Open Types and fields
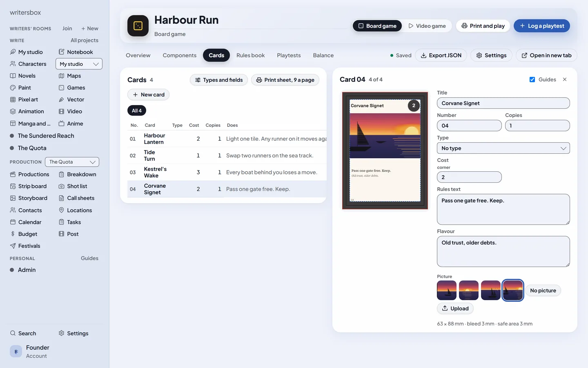The width and height of the screenshot is (588, 368). click(219, 80)
